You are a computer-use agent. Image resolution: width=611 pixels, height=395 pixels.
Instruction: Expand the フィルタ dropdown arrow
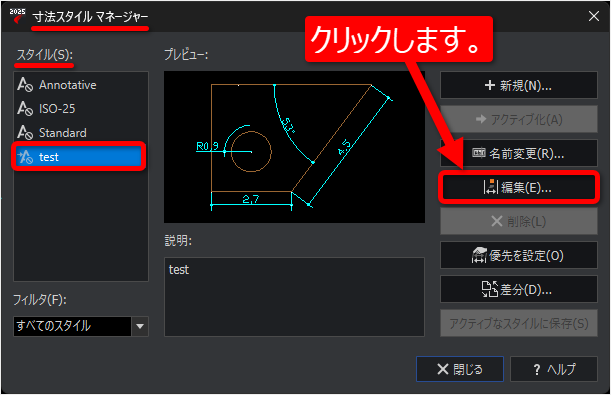[140, 326]
